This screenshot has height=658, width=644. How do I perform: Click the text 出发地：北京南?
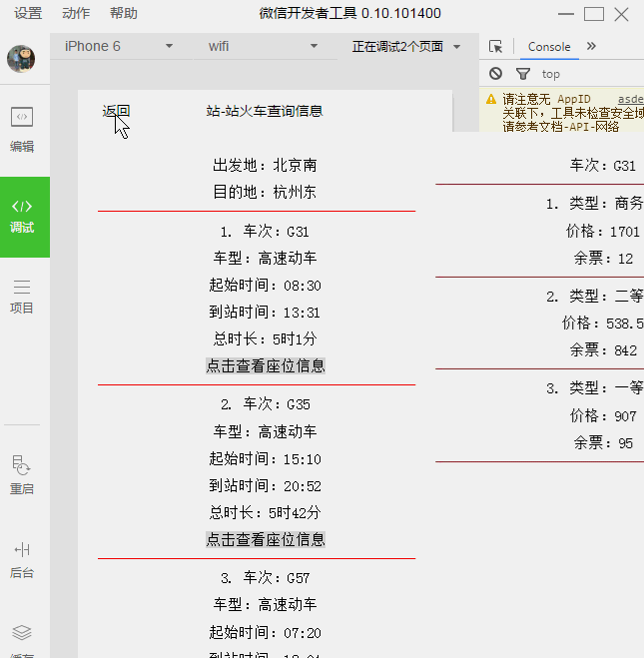coord(265,166)
